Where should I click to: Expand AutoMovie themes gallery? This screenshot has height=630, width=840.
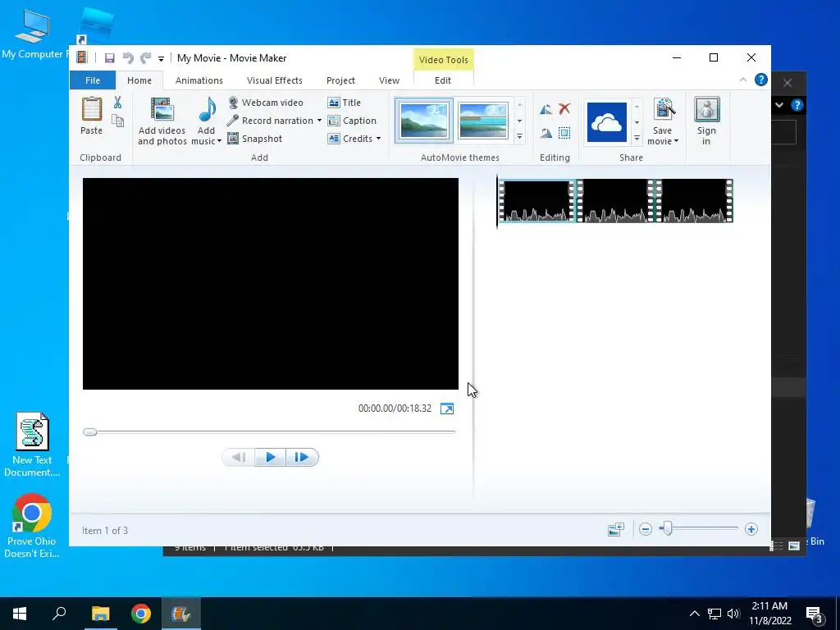point(519,137)
